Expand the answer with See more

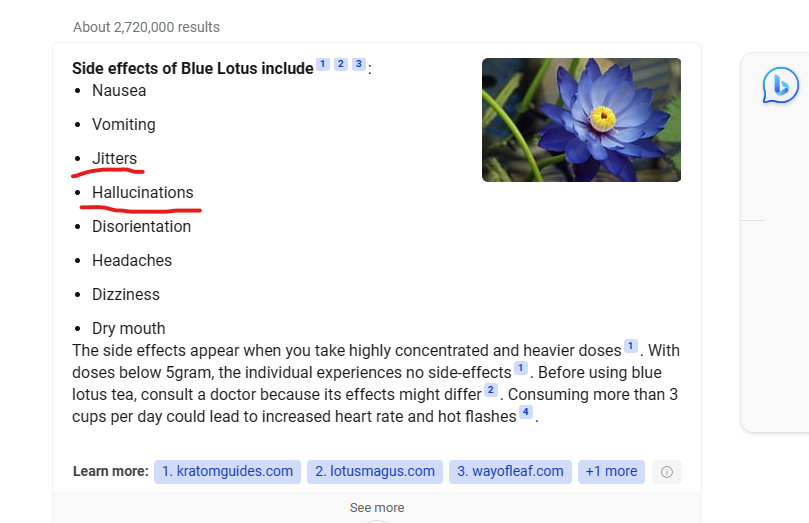(x=377, y=508)
